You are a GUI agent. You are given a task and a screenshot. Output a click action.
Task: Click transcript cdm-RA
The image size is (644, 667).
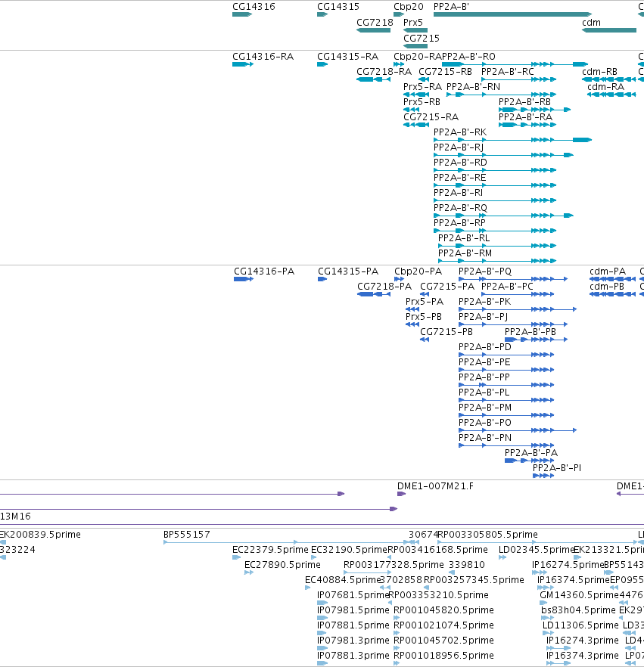click(611, 95)
